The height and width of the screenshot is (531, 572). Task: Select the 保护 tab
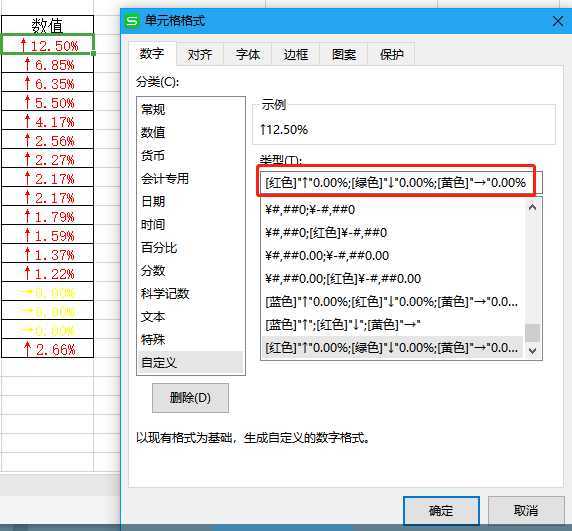(x=391, y=55)
